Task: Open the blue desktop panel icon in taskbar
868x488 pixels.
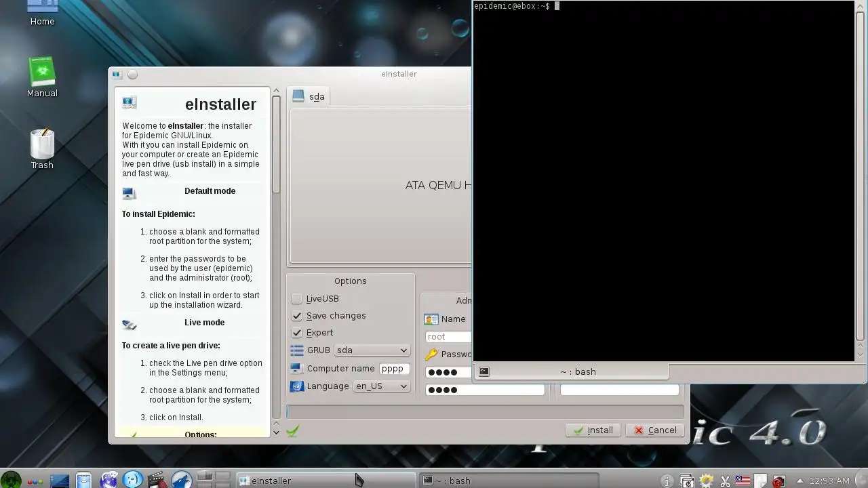Action: point(59,481)
